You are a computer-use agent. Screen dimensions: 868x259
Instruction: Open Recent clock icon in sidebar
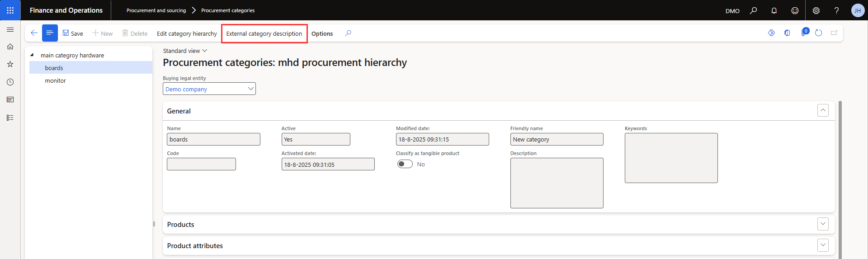tap(10, 82)
